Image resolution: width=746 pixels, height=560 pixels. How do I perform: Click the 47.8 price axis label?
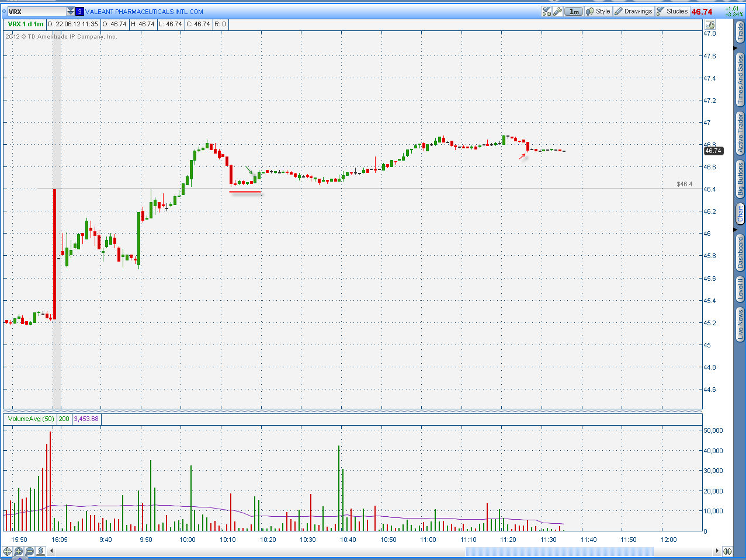[x=710, y=33]
